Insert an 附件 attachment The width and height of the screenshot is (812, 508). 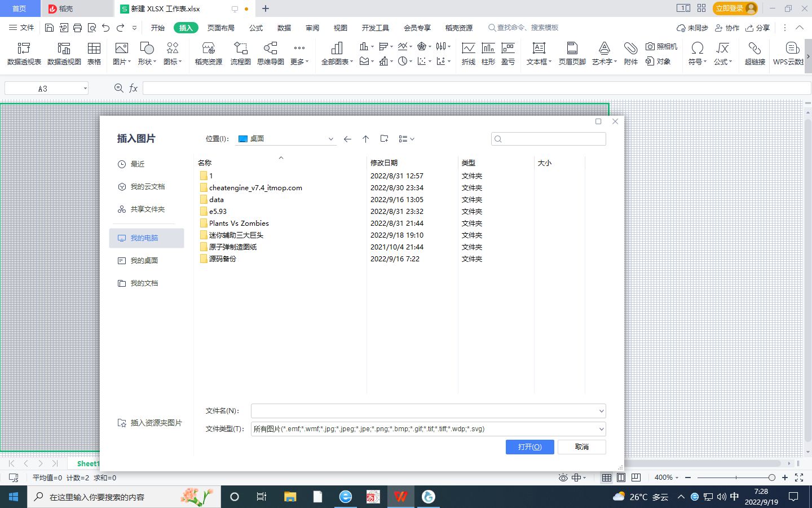630,54
